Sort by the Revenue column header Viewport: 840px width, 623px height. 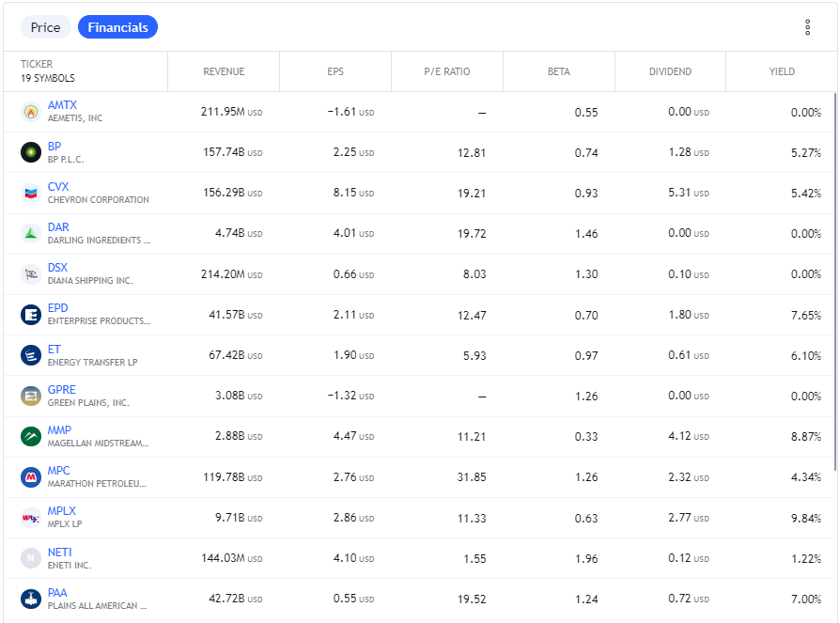point(224,71)
